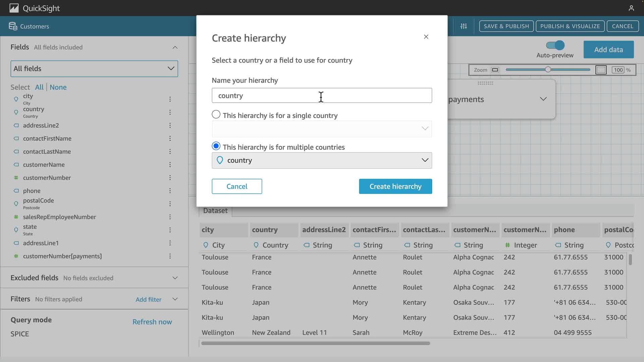The image size is (644, 362).
Task: Open options menu for customerName field
Action: pos(170,165)
